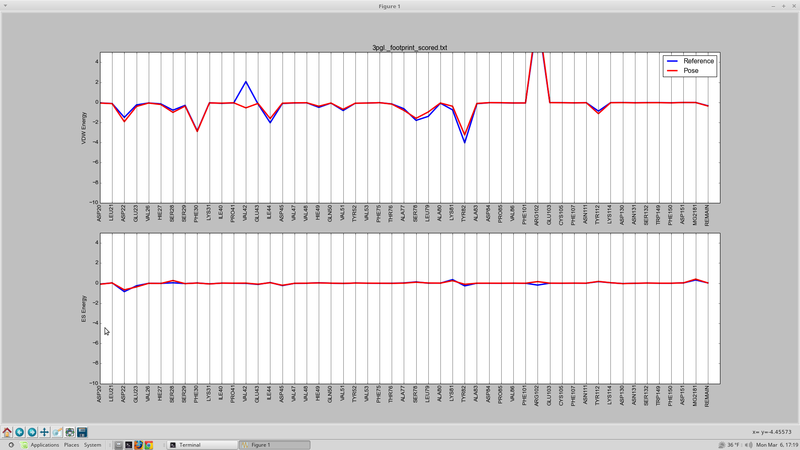The image size is (800, 450).
Task: Click the Figure 1 window title text
Action: (389, 6)
